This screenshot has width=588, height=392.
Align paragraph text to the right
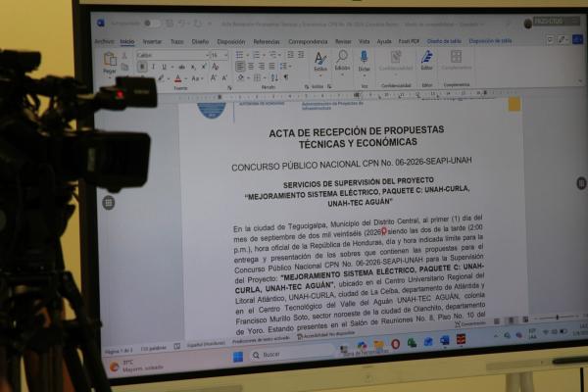tap(262, 67)
